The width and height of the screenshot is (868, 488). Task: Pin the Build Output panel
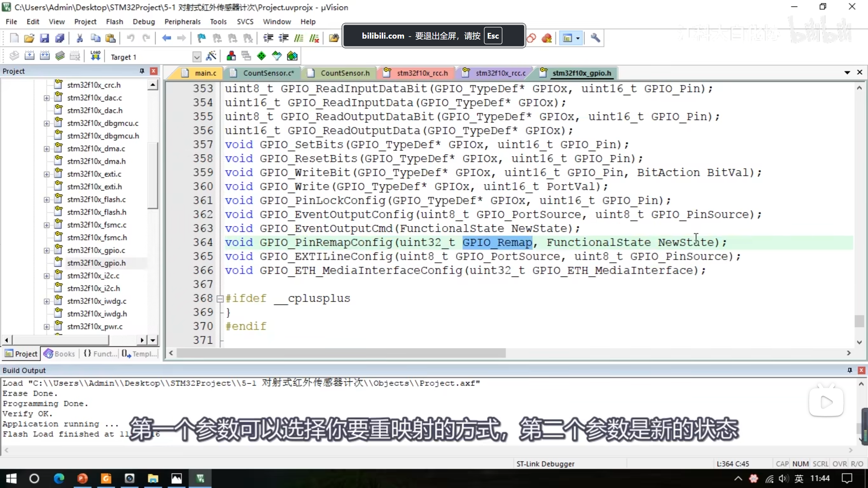[x=850, y=370]
